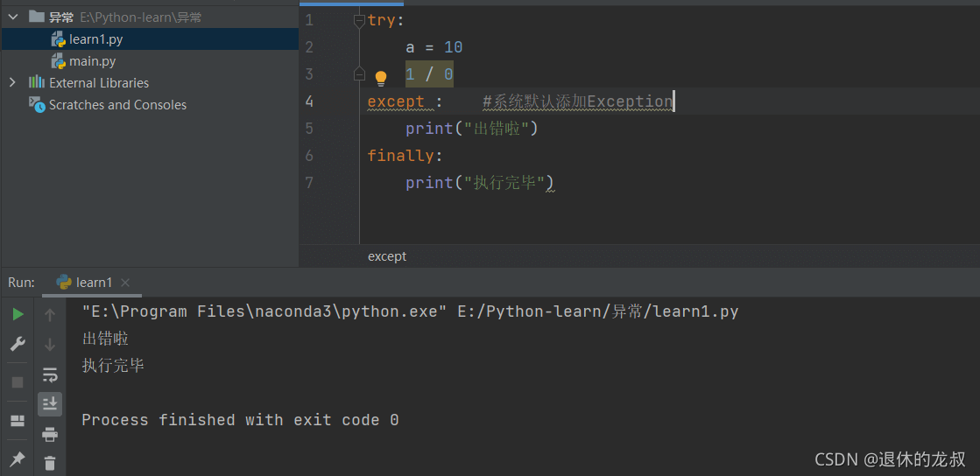Click the Restore Layout icon

click(x=18, y=421)
